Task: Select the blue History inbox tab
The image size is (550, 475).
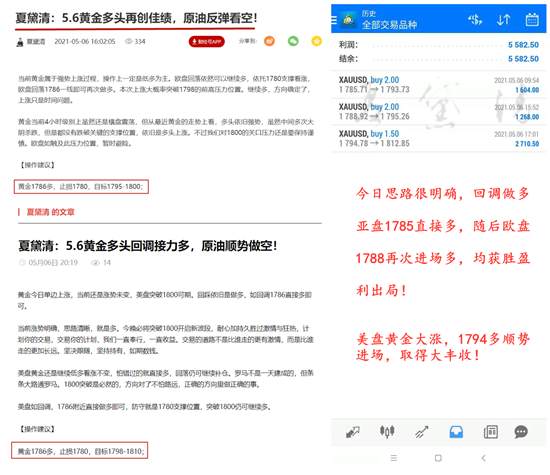Action: 456,432
